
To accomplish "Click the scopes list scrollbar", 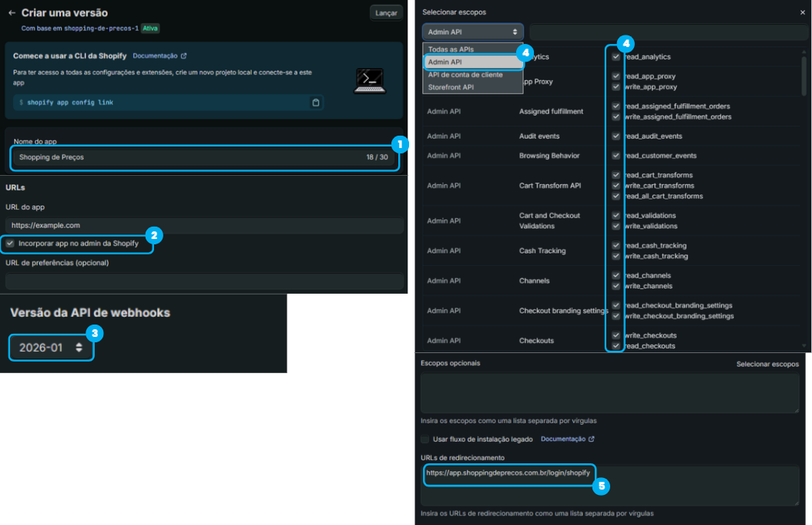I will [804, 76].
